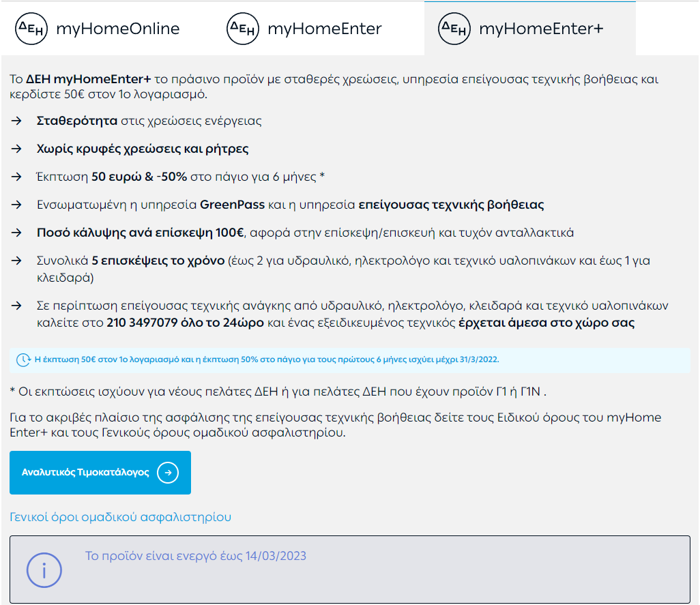Viewport: 700px width, 605px height.
Task: Click the discount validity notice mentioning 31/3/2022
Action: 350,360
